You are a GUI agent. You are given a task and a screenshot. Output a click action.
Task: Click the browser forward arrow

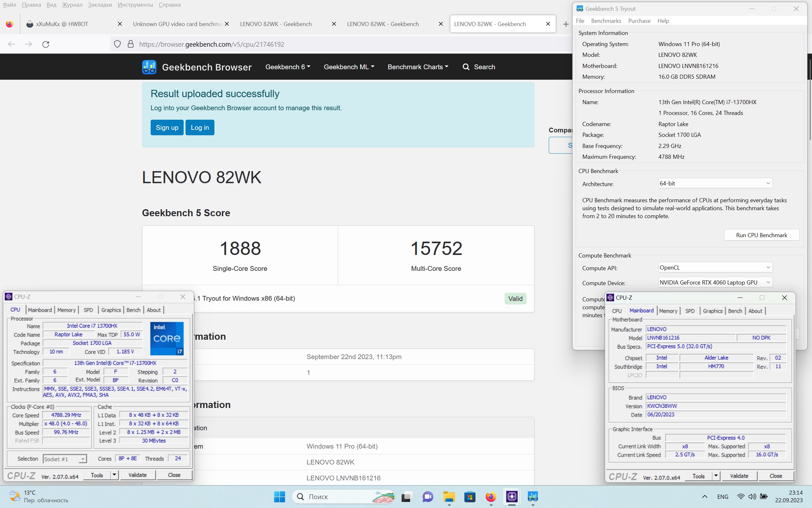click(29, 44)
